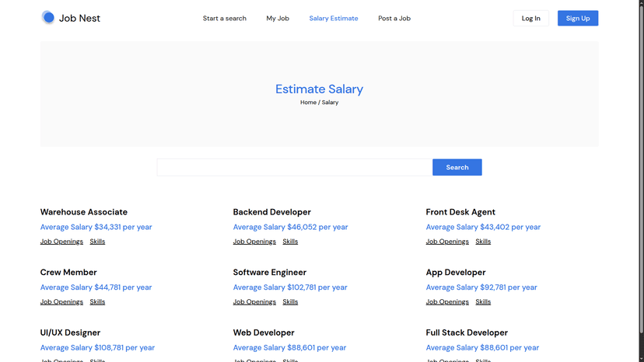Click the Web Developer heading
644x362 pixels.
point(264,332)
